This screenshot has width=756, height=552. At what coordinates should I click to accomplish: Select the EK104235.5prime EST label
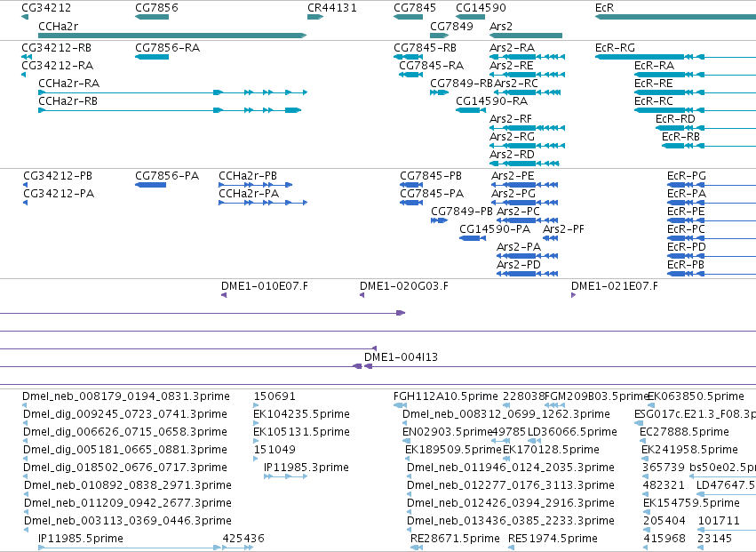[x=301, y=414]
